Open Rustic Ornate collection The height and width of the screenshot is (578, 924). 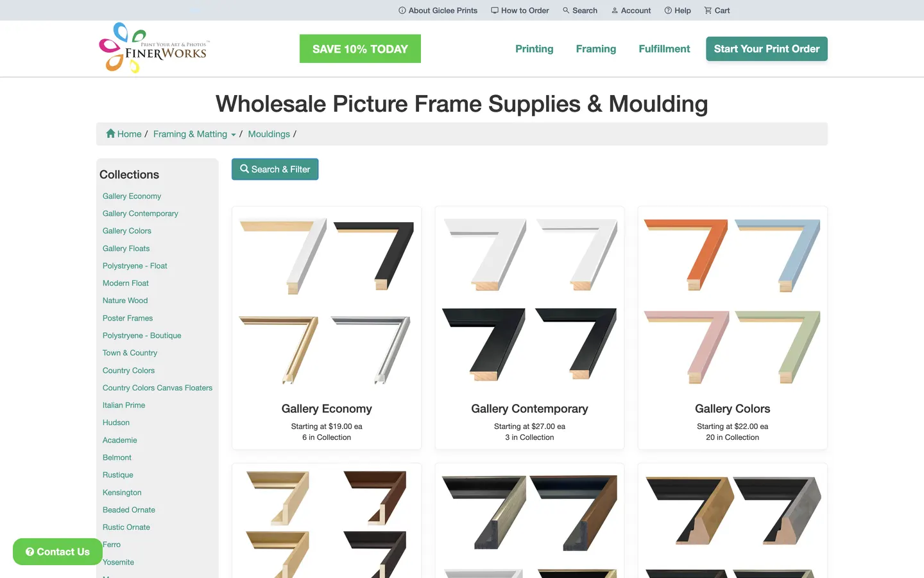pos(126,527)
